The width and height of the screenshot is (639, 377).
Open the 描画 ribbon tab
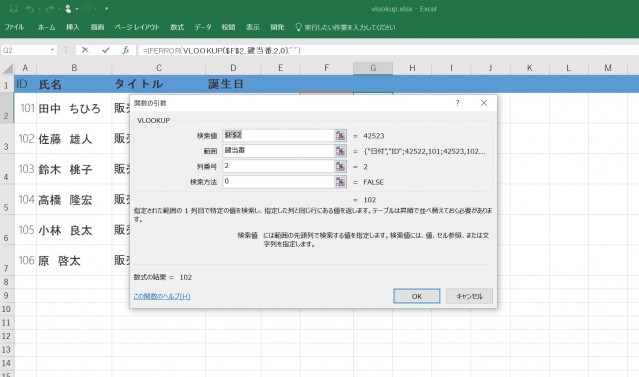tap(97, 27)
